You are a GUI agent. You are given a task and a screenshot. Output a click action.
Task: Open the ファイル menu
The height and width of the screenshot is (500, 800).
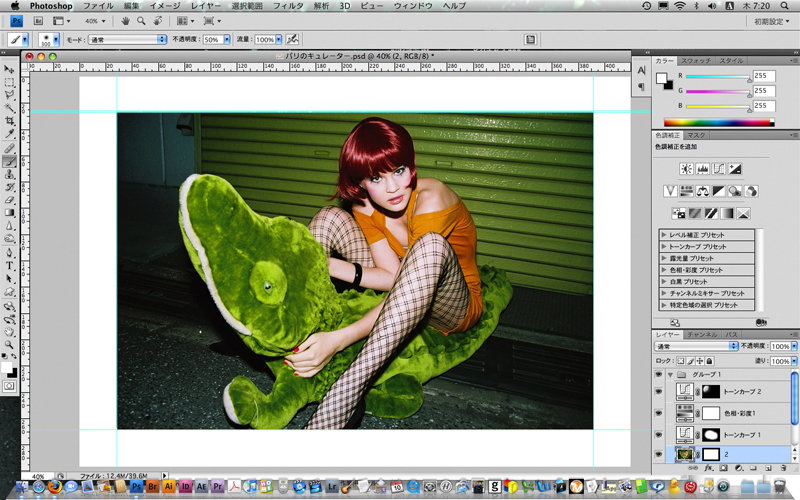(98, 6)
